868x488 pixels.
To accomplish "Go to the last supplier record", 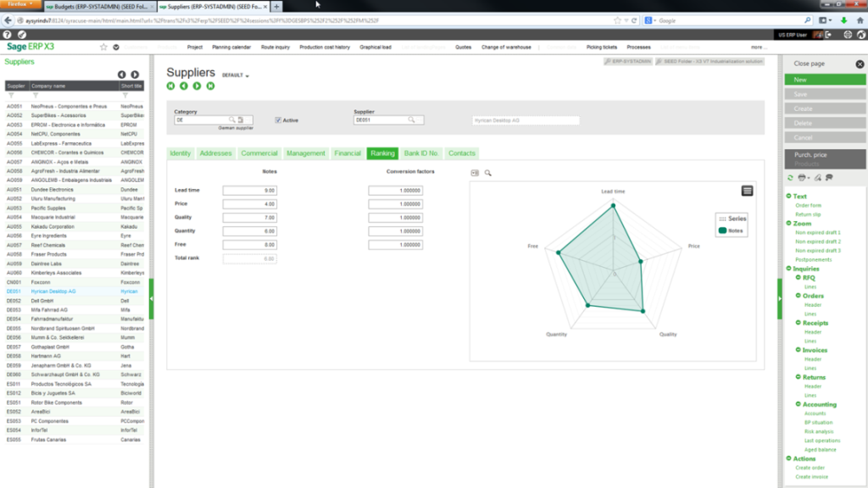I will pos(209,86).
